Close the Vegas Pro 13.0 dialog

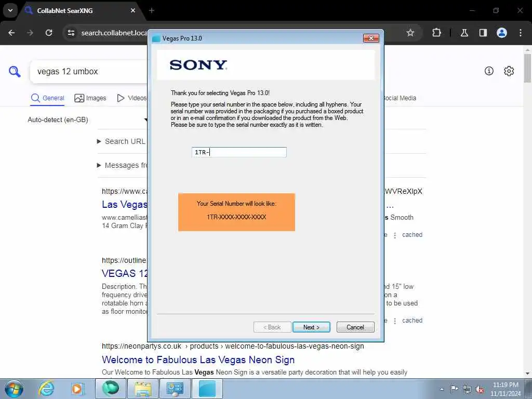click(371, 38)
